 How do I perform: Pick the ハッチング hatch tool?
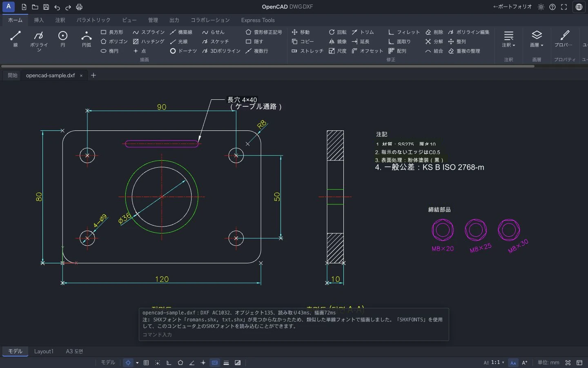pos(149,41)
